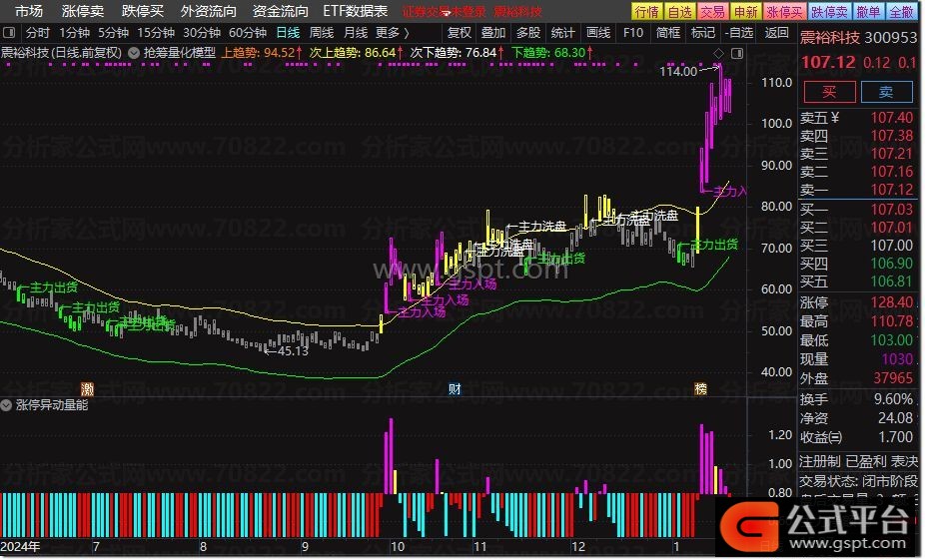
Task: Toggle the diamond icon above the chart
Action: coord(719,54)
